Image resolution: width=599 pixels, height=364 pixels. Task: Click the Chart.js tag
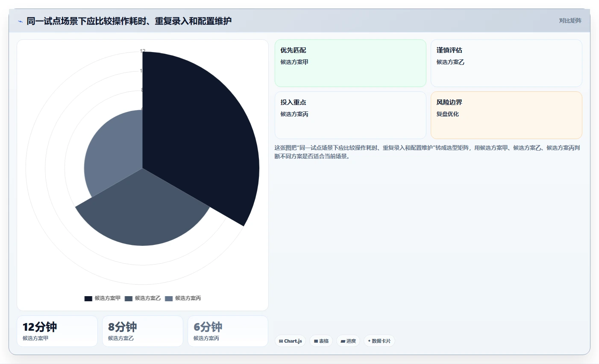291,341
